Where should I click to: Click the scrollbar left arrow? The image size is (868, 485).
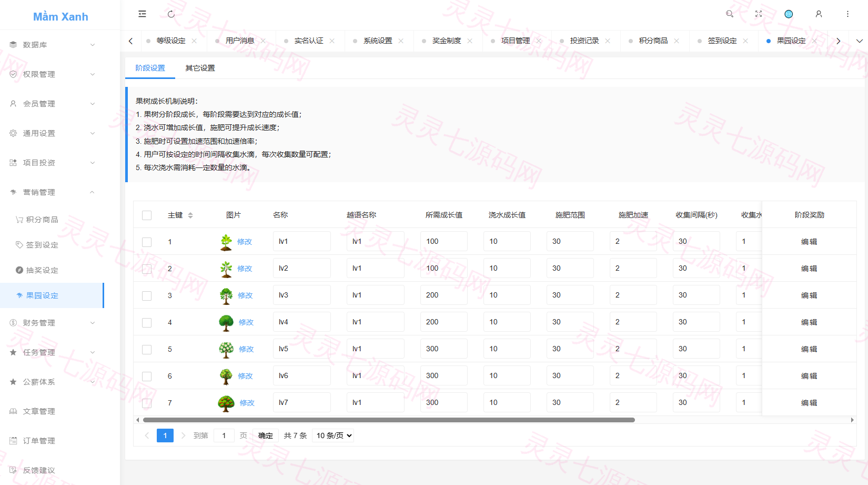pyautogui.click(x=138, y=420)
